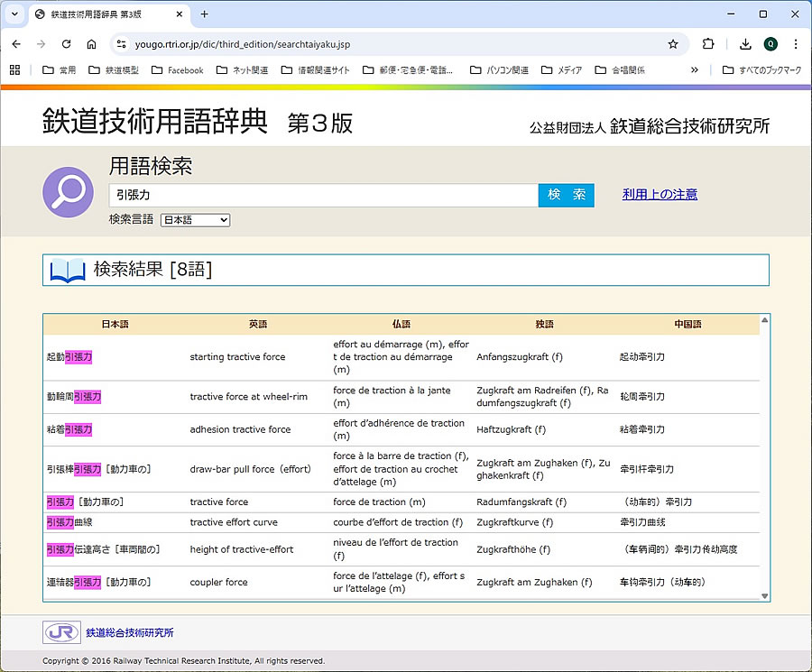Reload the page
Screen dimensions: 812x672
[x=66, y=44]
